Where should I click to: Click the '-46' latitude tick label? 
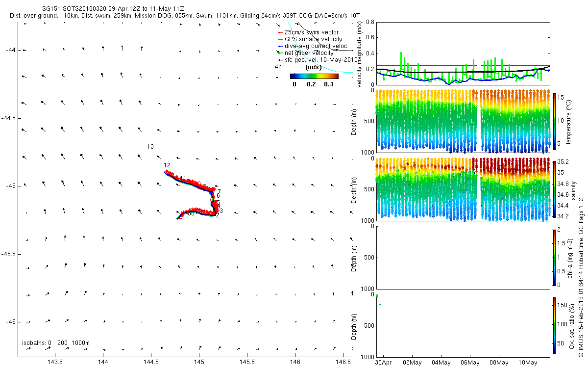tap(11, 322)
